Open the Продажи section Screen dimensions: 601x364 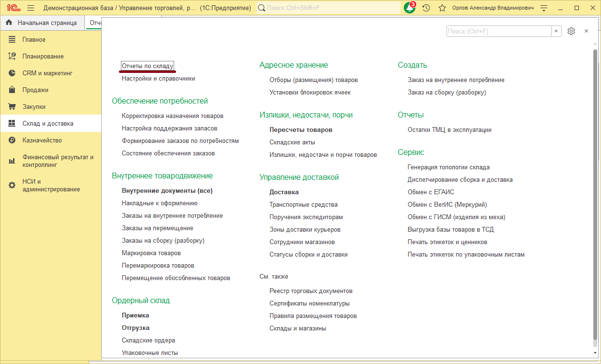pos(35,90)
